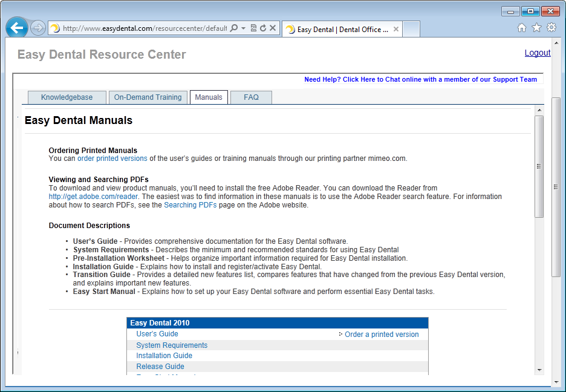Image resolution: width=566 pixels, height=392 pixels.
Task: Click the Need Help chat online link
Action: [420, 79]
